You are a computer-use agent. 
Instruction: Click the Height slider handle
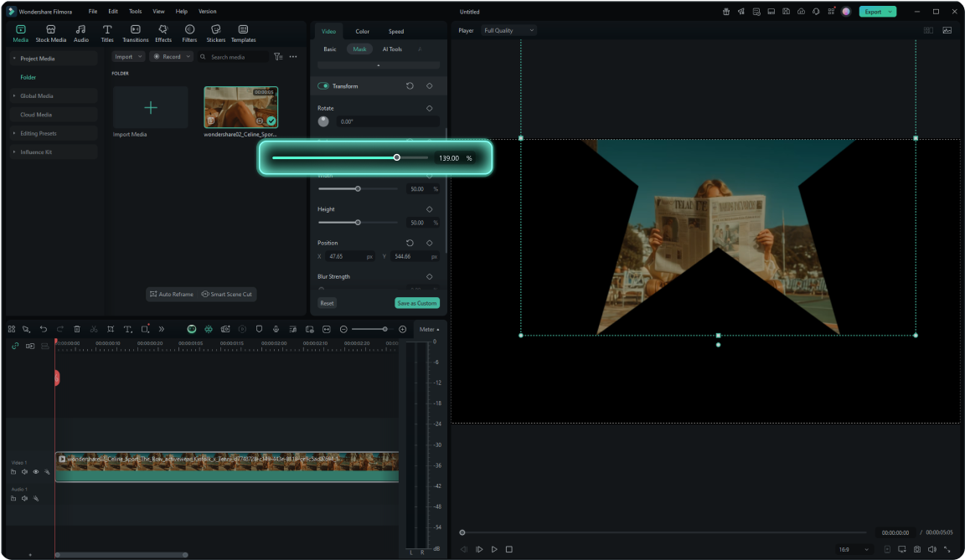coord(358,223)
